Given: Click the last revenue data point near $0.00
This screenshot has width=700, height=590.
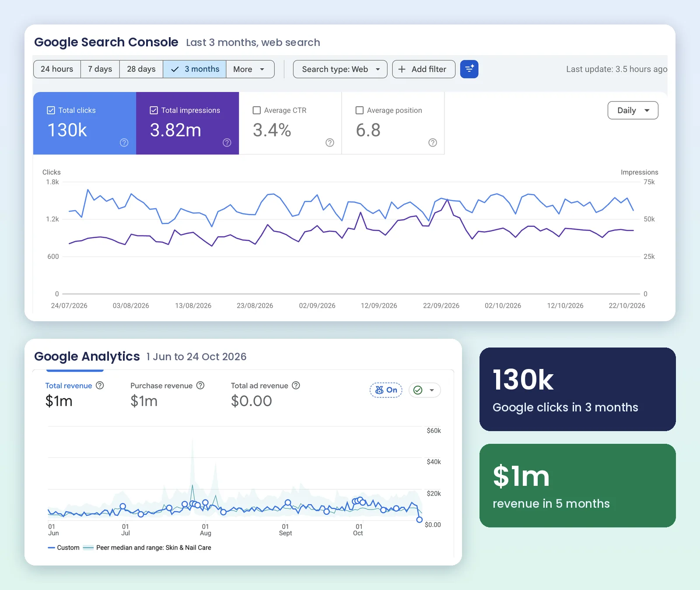Looking at the screenshot, I should coord(419,520).
